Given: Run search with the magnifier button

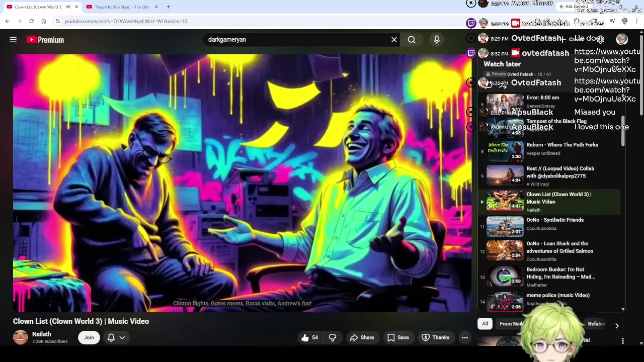Looking at the screenshot, I should click(x=412, y=40).
